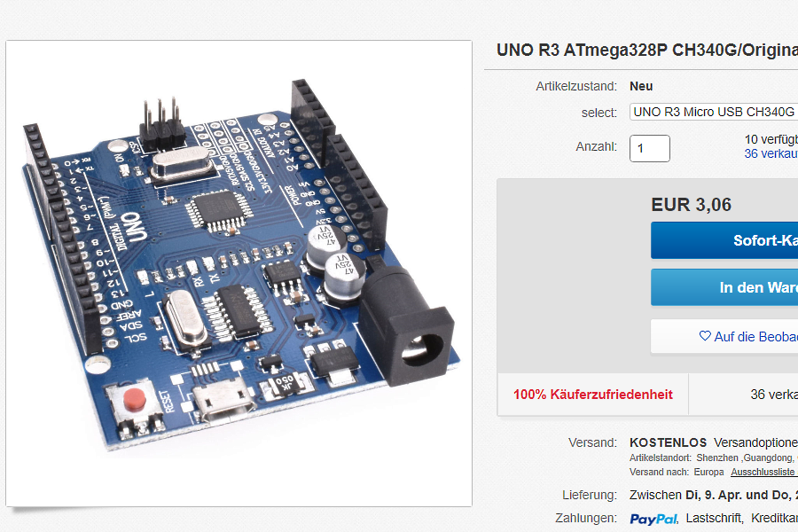Click the KOSTENLOS shipping label
This screenshot has height=532, width=798.
tap(668, 442)
